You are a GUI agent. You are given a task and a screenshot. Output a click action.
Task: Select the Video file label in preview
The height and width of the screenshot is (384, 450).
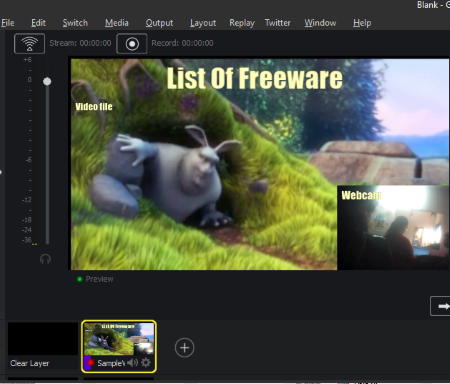pyautogui.click(x=94, y=107)
